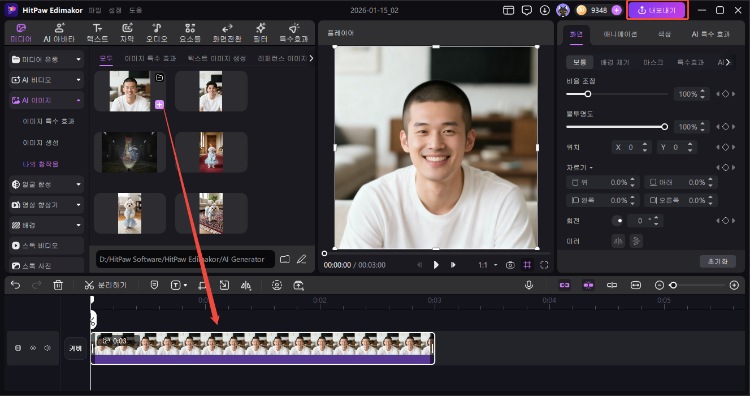Viewport: 750px width, 396px height.
Task: Switch to the 애니메이션 tab
Action: (620, 34)
